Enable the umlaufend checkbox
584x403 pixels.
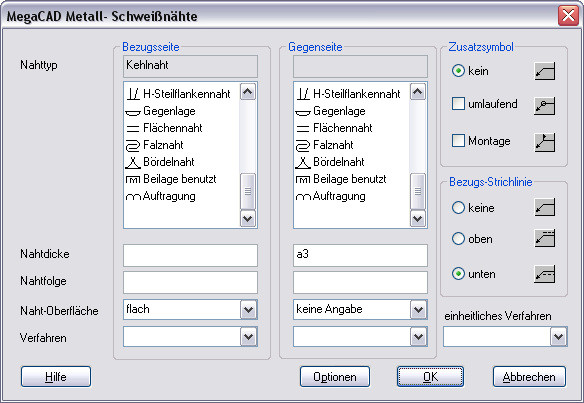click(x=458, y=104)
